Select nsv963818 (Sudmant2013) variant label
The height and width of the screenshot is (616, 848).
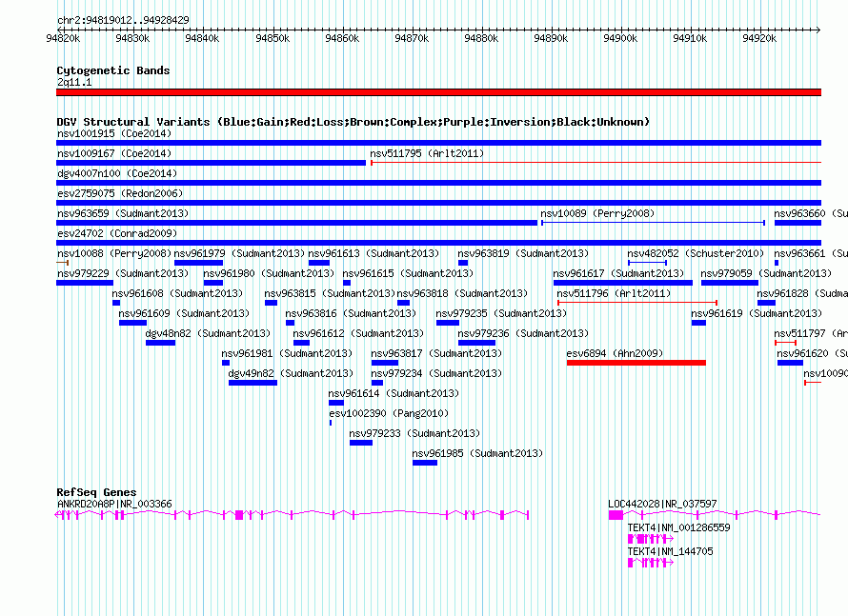coord(462,293)
